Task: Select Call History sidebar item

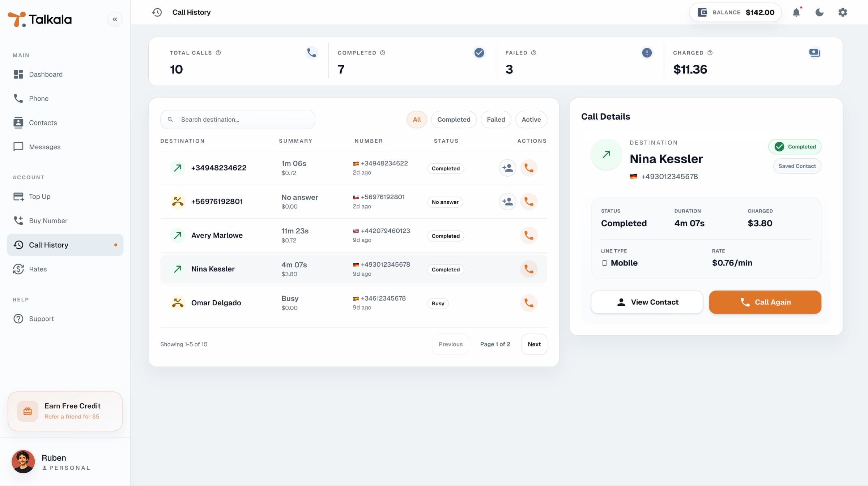Action: pos(65,245)
